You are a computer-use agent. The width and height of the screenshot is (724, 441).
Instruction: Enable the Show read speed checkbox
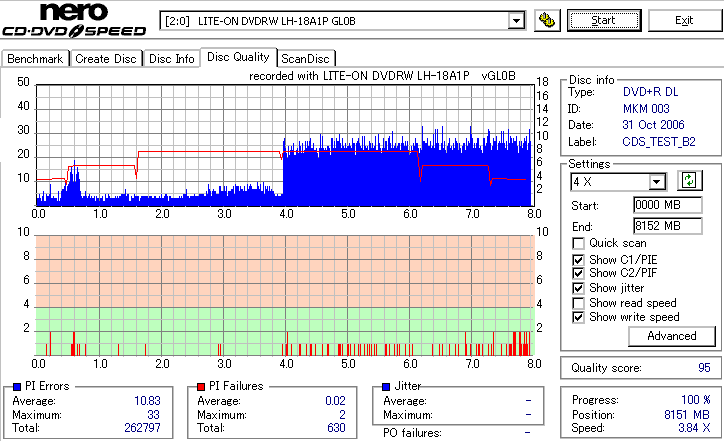coord(578,303)
